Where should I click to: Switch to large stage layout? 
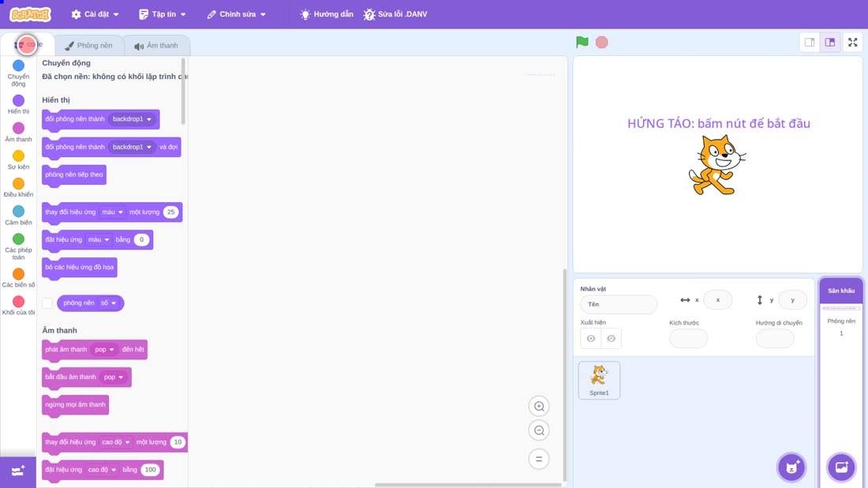830,42
